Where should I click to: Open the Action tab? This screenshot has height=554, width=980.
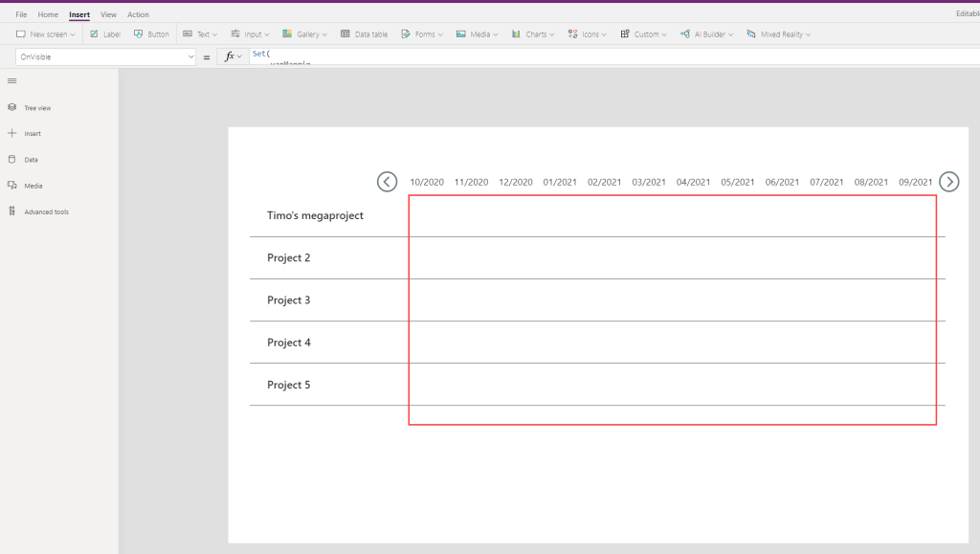click(x=138, y=14)
